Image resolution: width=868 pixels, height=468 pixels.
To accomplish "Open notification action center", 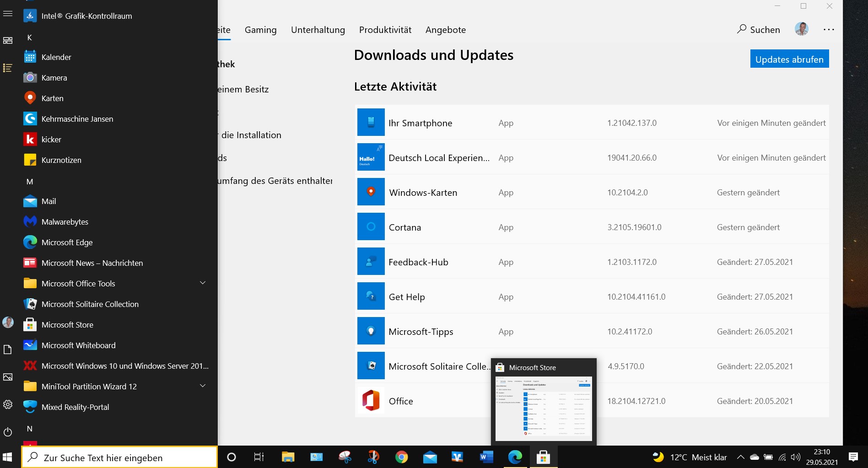I will point(853,457).
